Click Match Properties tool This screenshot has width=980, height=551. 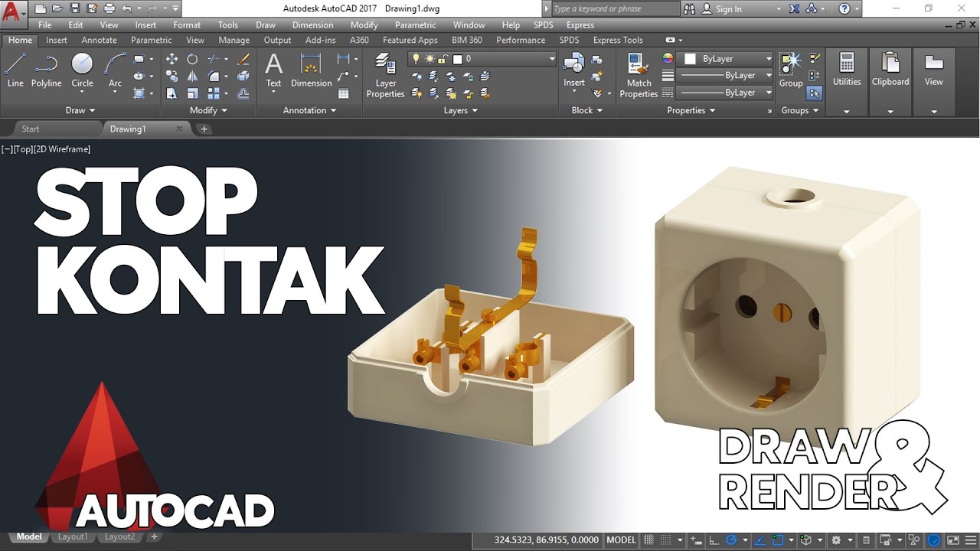[639, 75]
